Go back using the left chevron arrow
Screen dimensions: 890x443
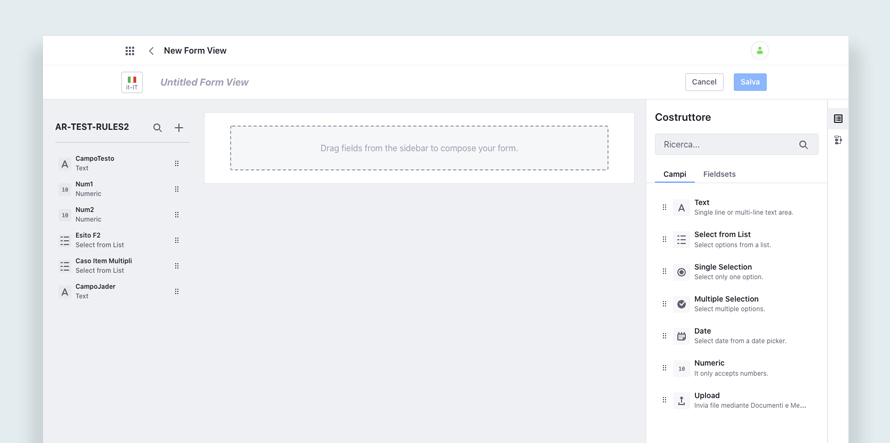click(x=151, y=51)
